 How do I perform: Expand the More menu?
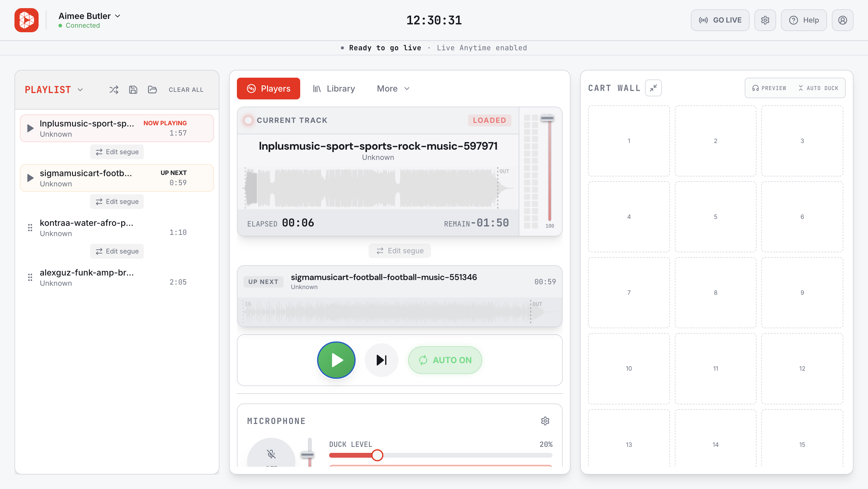point(393,89)
